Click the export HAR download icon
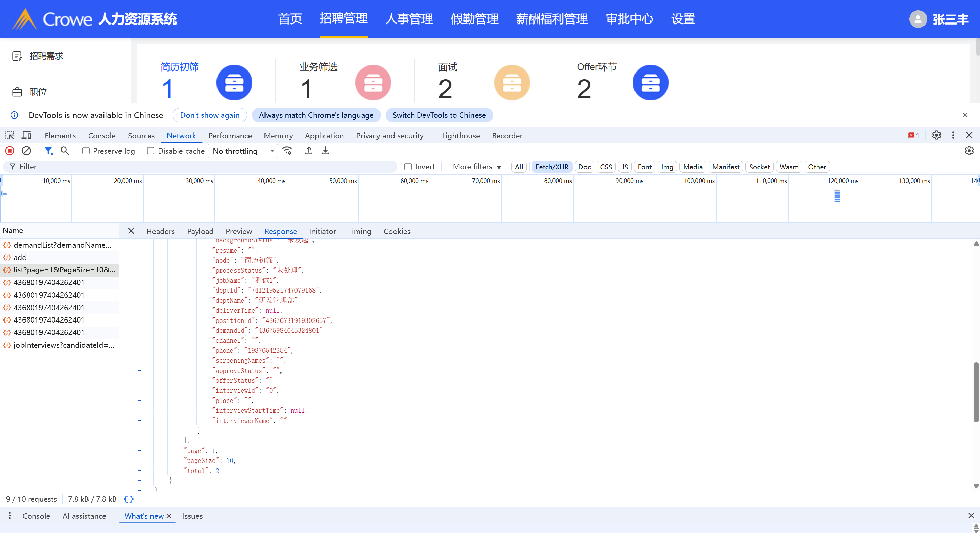 coord(326,151)
